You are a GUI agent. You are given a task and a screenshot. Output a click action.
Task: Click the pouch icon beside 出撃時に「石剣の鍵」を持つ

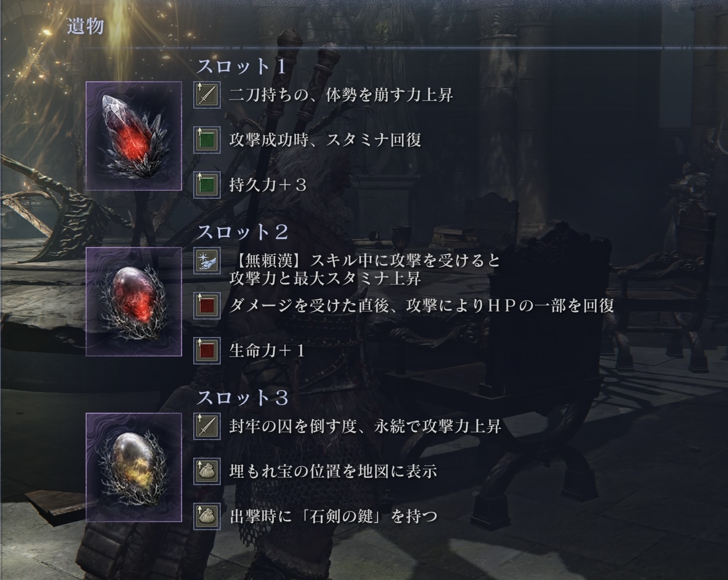click(207, 516)
